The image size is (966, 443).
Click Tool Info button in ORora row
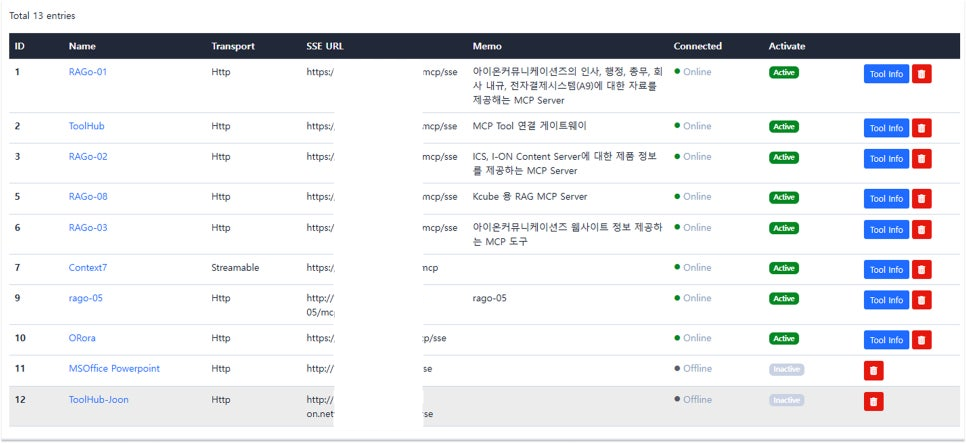pos(886,340)
